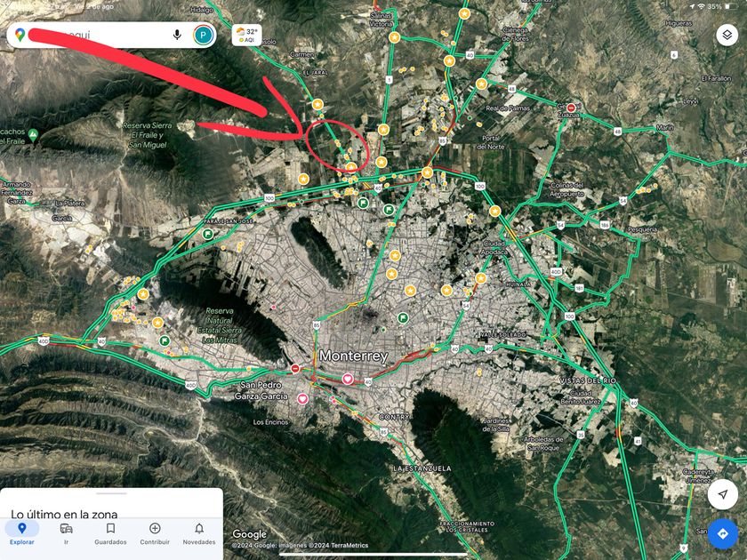Open the Novedades tab
Viewport: 747px width, 560px height.
click(199, 533)
